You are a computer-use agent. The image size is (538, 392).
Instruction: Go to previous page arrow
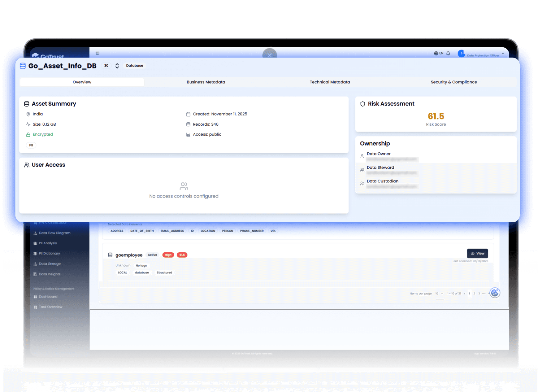pyautogui.click(x=465, y=294)
